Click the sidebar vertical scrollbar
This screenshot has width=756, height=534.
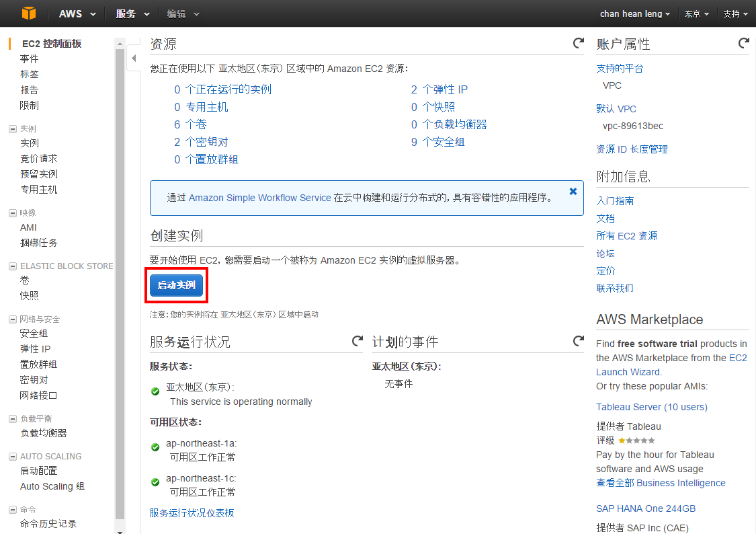tap(120, 284)
